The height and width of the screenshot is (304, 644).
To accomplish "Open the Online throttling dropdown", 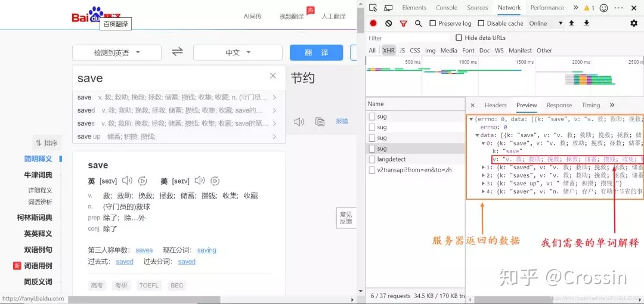I will (545, 23).
